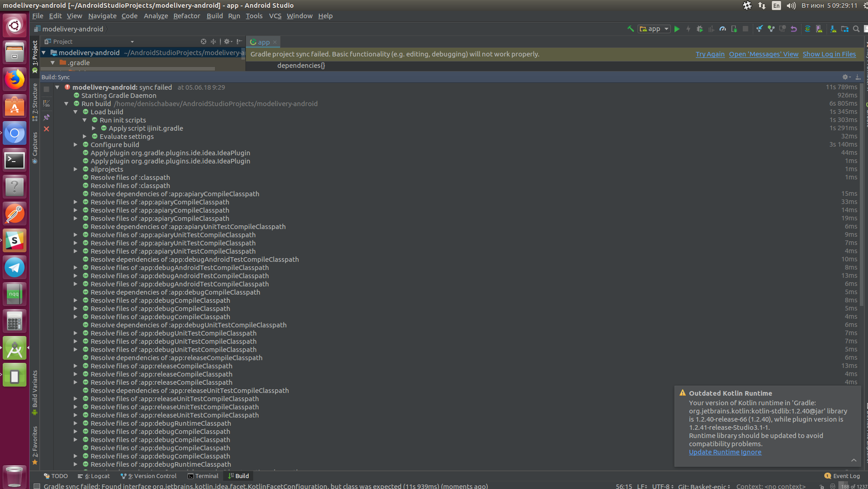This screenshot has width=868, height=489.
Task: Click the pin tab icon in Build sidebar
Action: (46, 117)
